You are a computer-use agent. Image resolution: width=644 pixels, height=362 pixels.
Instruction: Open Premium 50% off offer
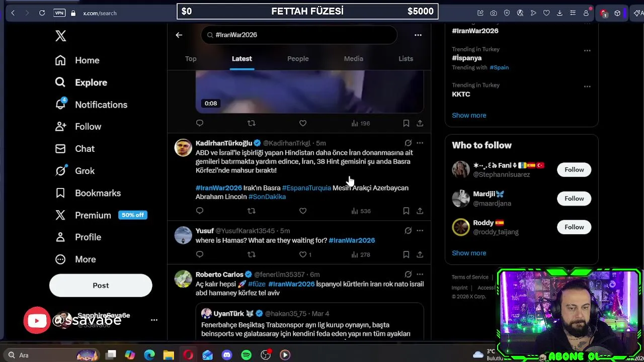click(x=101, y=215)
